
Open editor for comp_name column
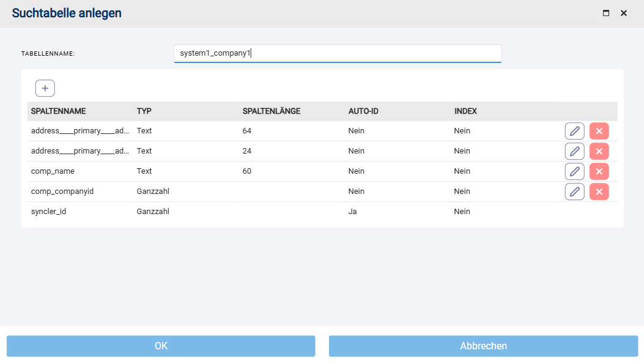click(x=574, y=171)
